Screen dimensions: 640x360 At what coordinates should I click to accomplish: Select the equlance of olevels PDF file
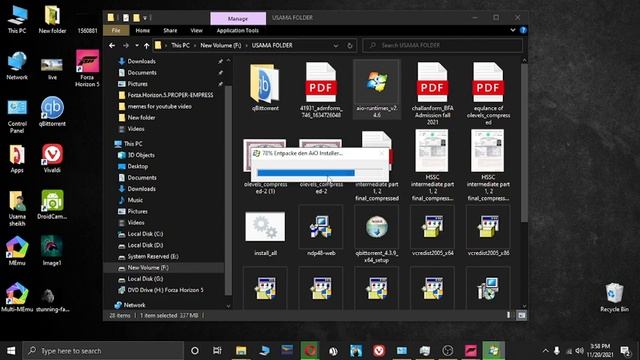tap(488, 93)
